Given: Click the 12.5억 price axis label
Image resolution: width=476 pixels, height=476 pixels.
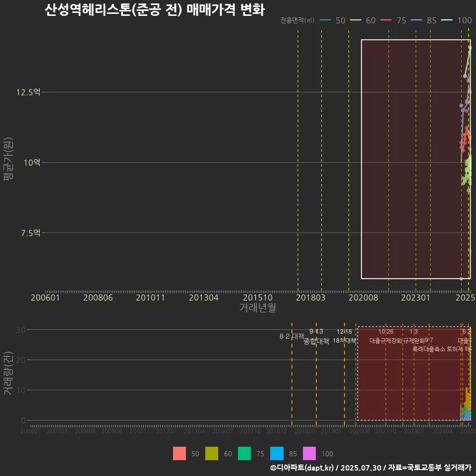Looking at the screenshot, I should (28, 92).
